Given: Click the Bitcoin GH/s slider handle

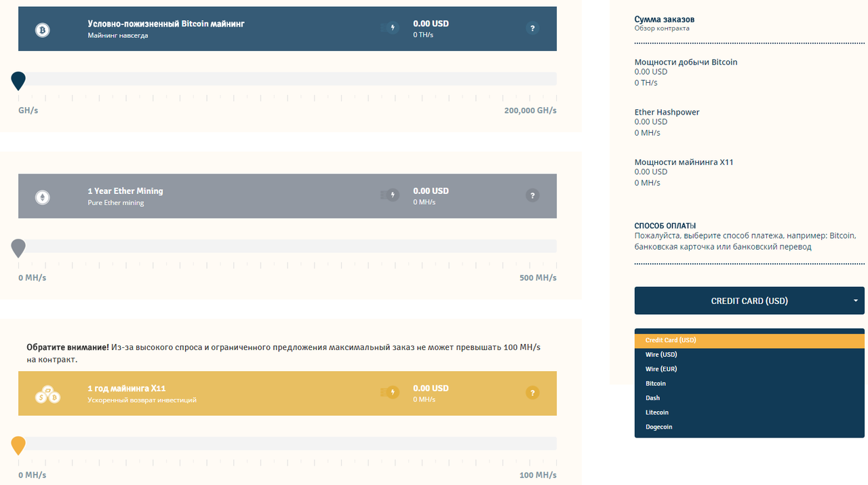Looking at the screenshot, I should (18, 81).
